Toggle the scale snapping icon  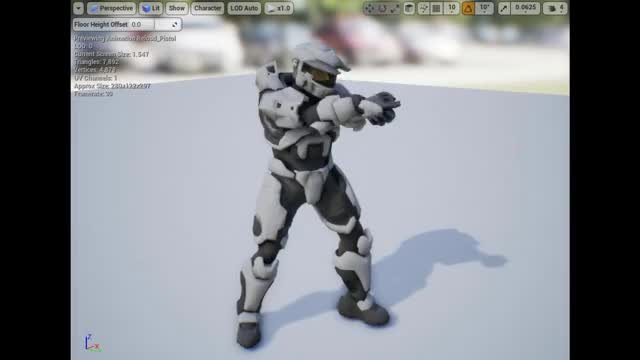[x=504, y=8]
